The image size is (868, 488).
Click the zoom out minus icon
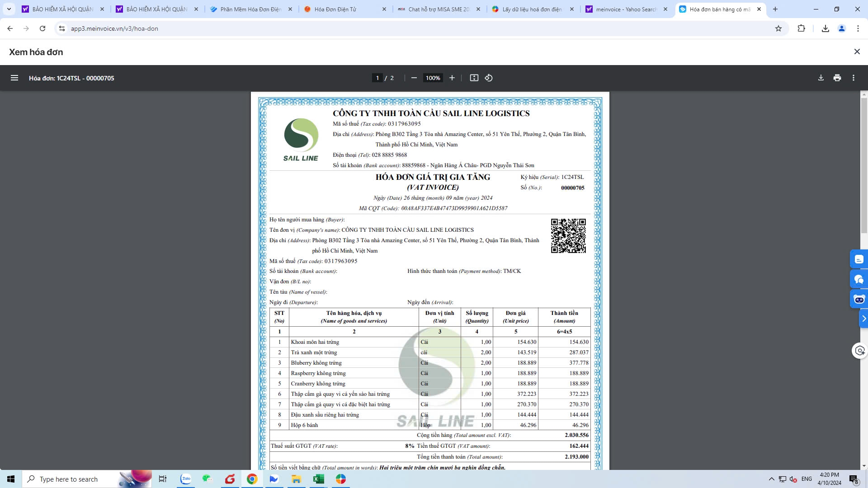point(414,78)
